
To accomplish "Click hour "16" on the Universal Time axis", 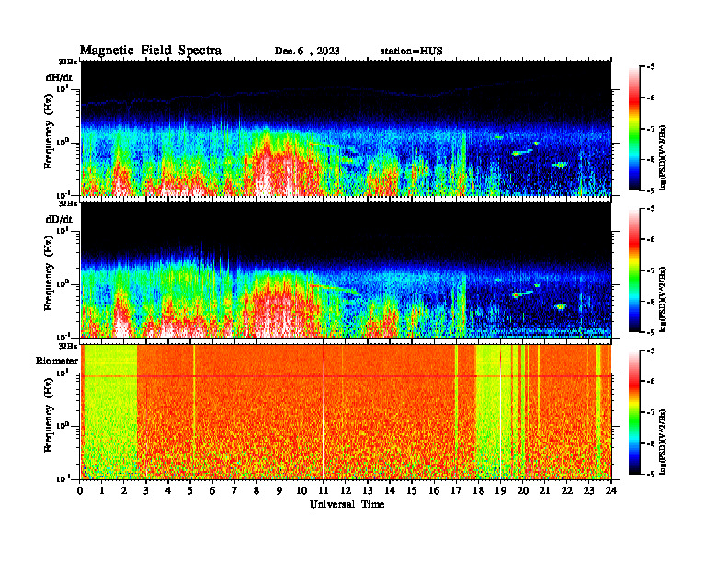I will point(434,490).
